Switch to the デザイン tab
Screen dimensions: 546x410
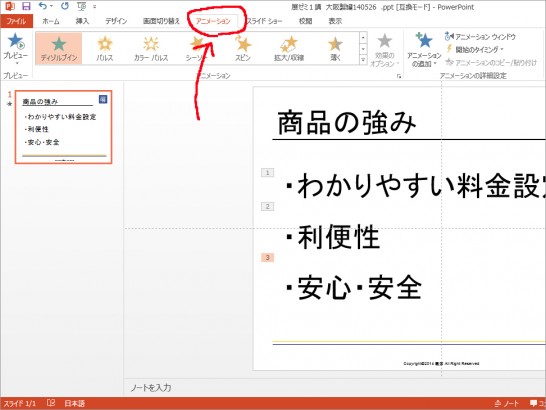click(x=116, y=21)
